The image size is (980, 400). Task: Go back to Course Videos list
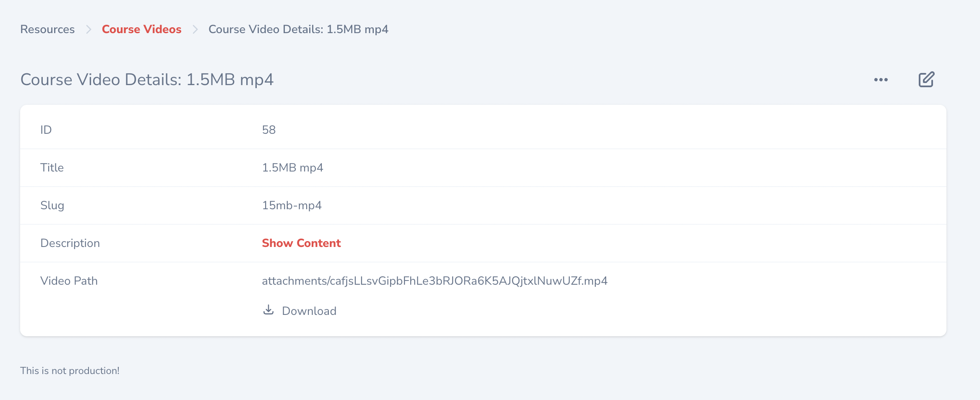tap(142, 29)
